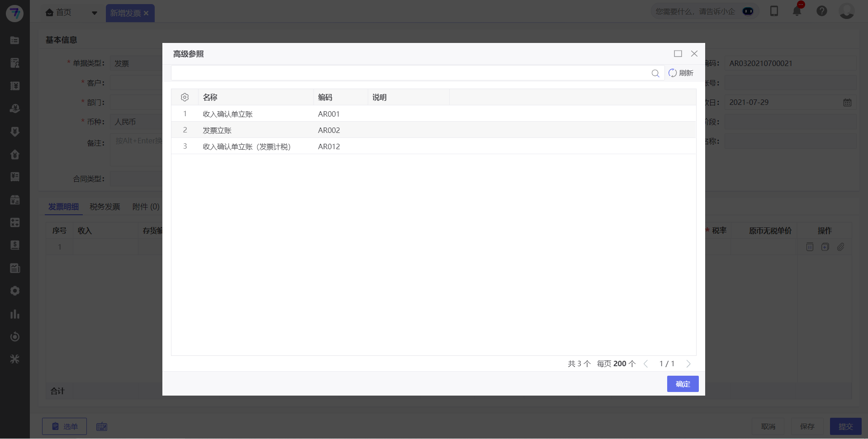Click the notification bell icon

(797, 11)
